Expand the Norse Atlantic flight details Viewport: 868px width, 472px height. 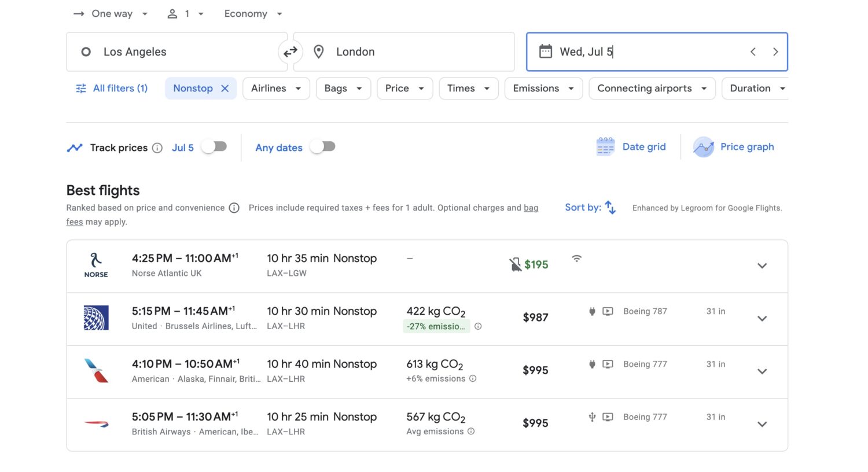point(762,266)
